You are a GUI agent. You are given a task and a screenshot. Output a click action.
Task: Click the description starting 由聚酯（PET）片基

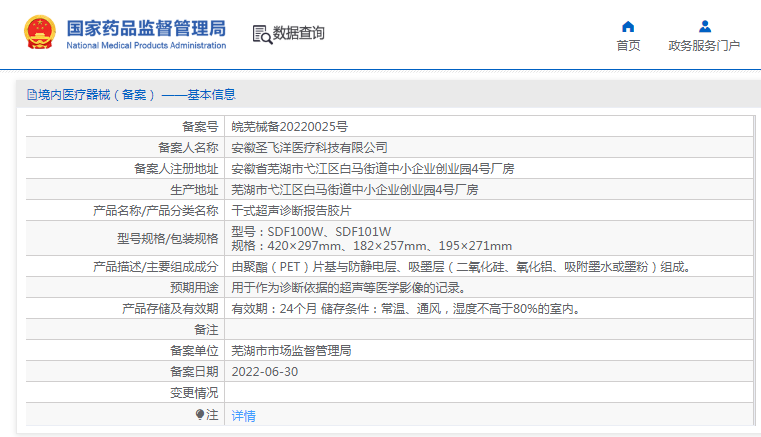click(x=462, y=267)
